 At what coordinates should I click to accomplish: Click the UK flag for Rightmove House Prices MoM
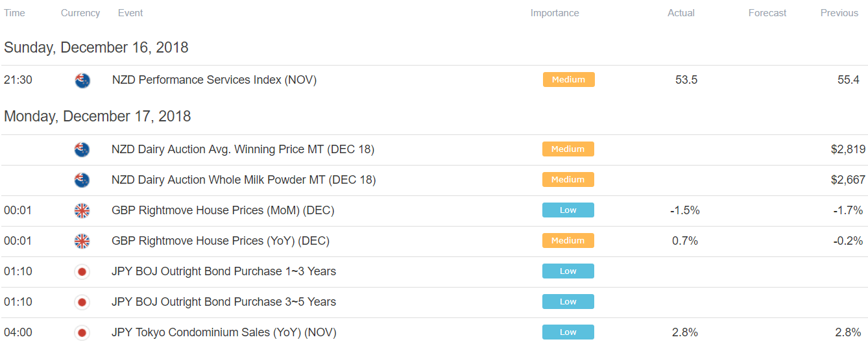pos(82,210)
